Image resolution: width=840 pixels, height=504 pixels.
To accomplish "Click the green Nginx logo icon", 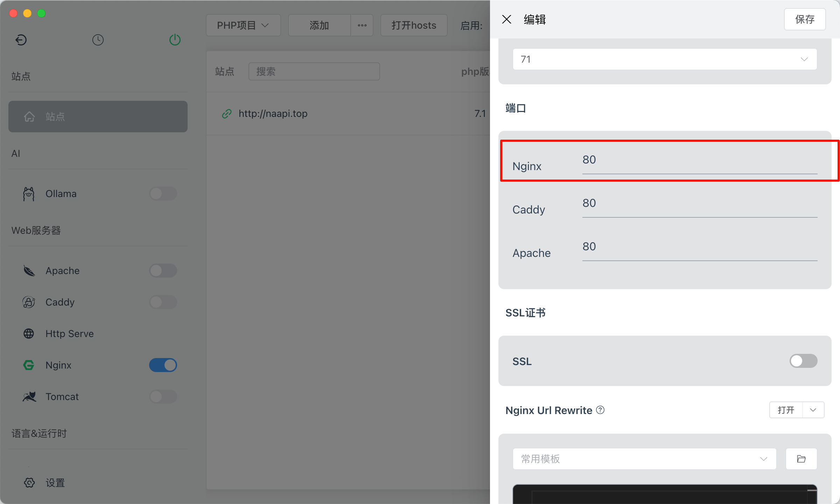I will (x=29, y=365).
